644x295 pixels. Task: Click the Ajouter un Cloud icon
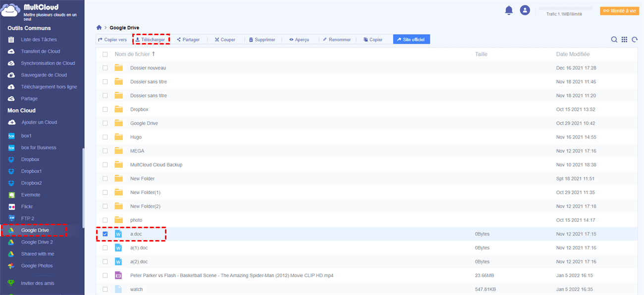[11, 122]
